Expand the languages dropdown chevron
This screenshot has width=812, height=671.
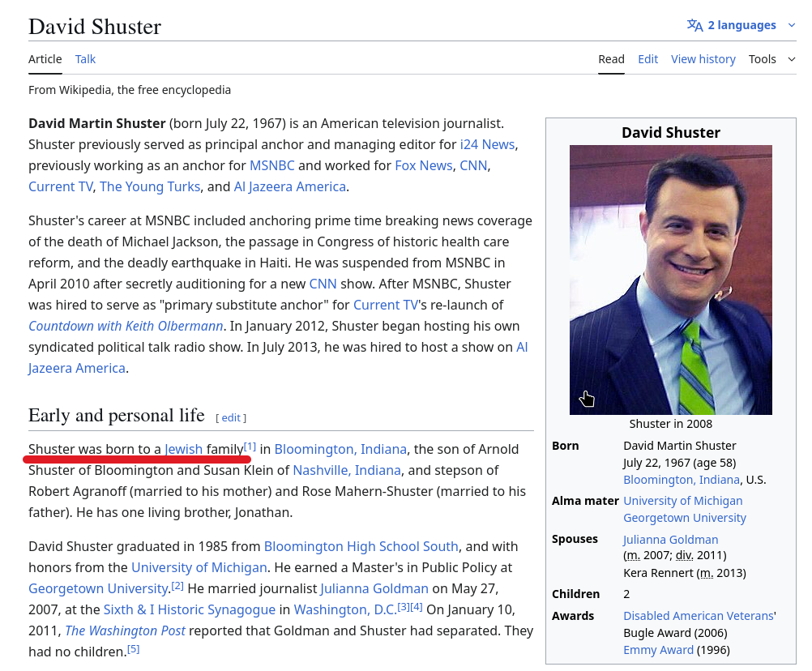coord(791,25)
